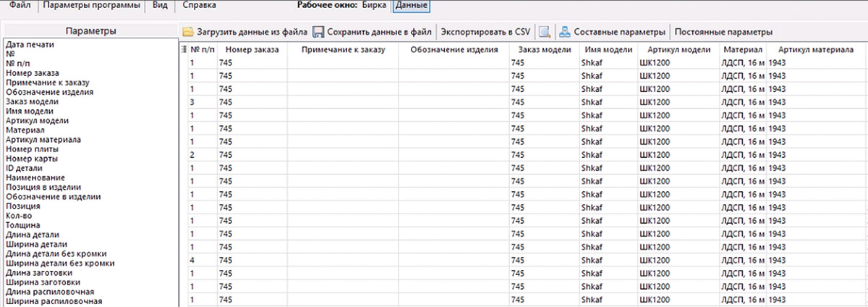Screen dimensions: 868x307
Task: Select Ширина распиловочная parameter
Action: point(54,301)
